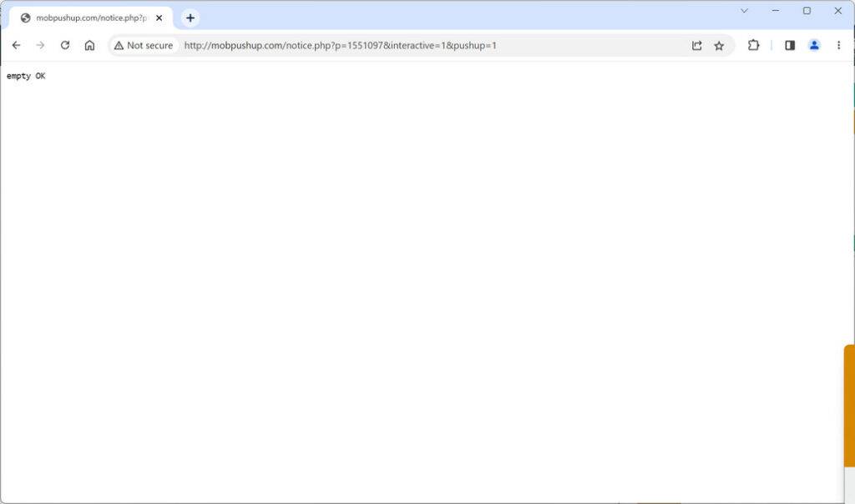Bookmark this page via the star icon
The image size is (855, 504).
tap(719, 45)
